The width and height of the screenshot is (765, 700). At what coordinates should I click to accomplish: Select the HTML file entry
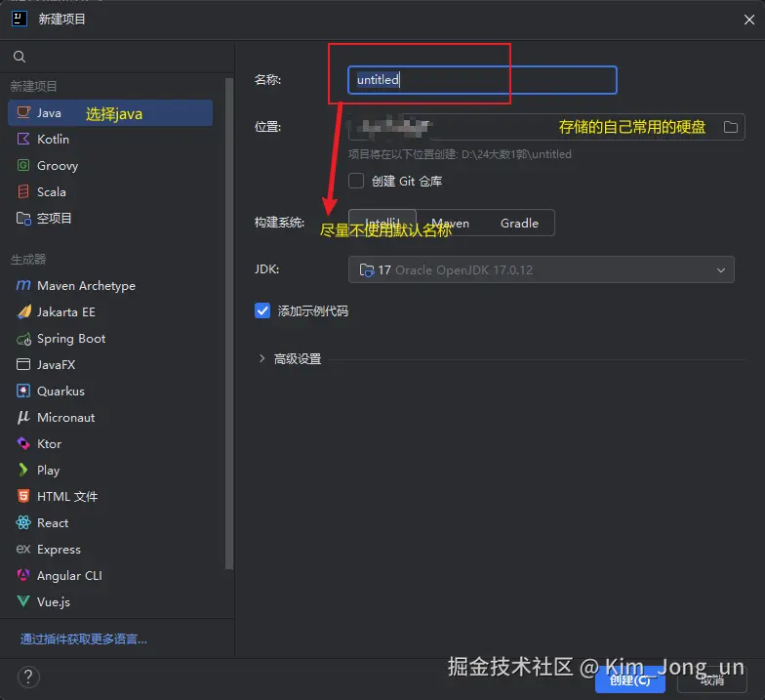pyautogui.click(x=110, y=496)
